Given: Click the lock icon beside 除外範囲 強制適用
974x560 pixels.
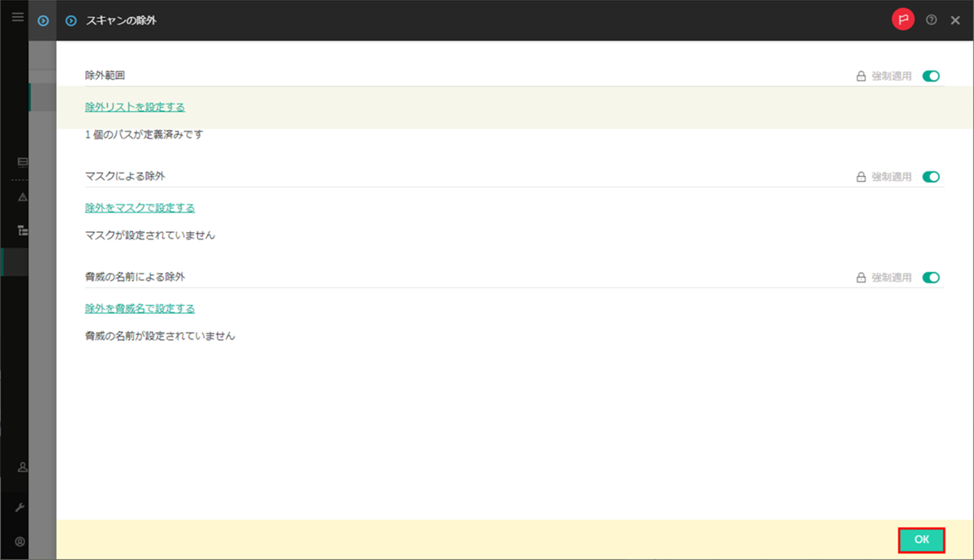Looking at the screenshot, I should tap(860, 75).
